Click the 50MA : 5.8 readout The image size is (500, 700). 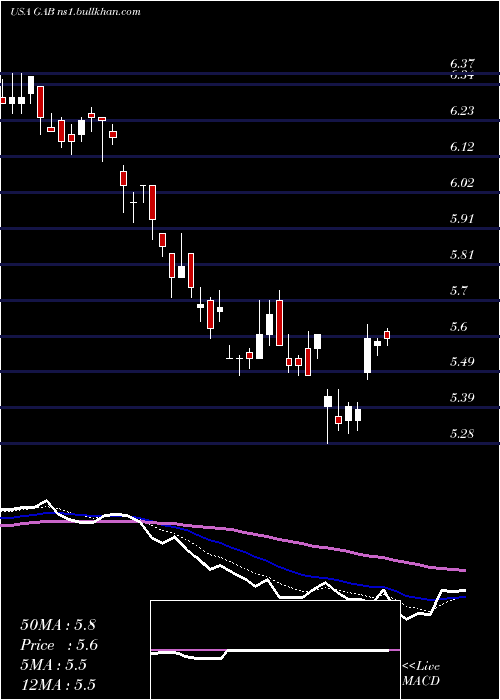point(58,625)
